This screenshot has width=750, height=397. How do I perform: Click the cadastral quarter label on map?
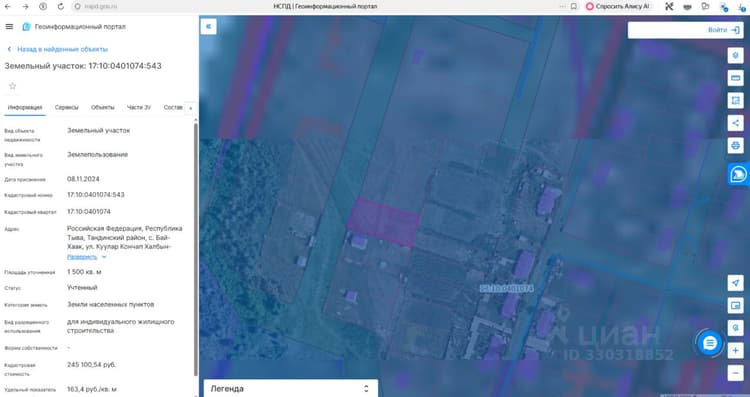[x=507, y=288]
